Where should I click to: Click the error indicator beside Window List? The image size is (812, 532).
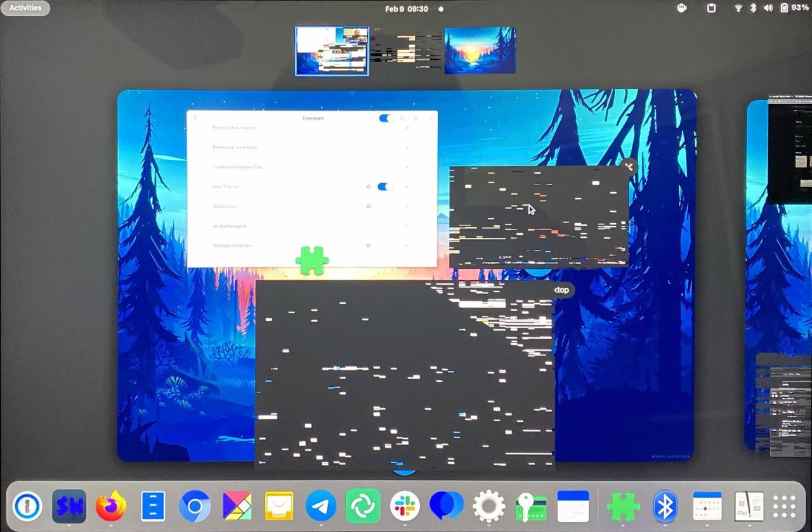(x=368, y=206)
